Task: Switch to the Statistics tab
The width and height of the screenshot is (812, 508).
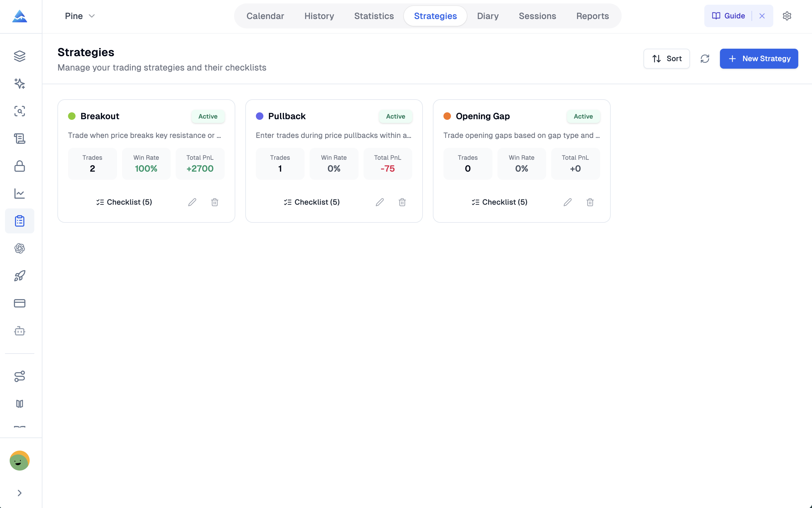Action: click(374, 16)
